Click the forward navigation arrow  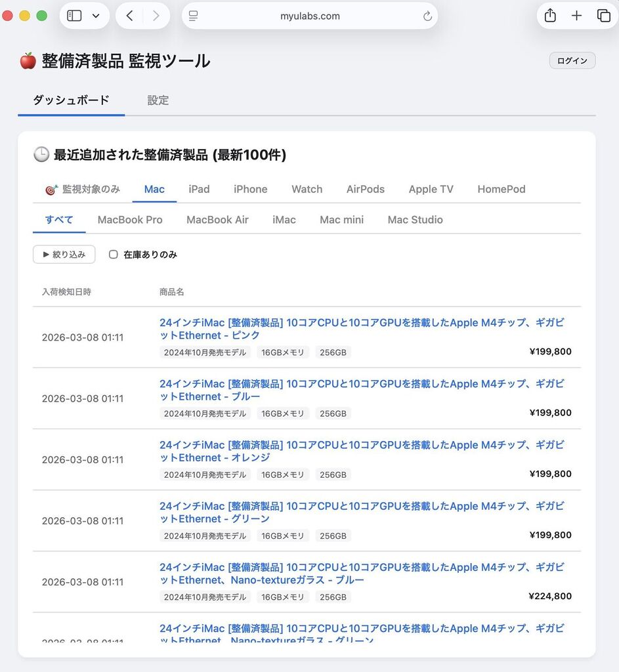click(x=156, y=16)
